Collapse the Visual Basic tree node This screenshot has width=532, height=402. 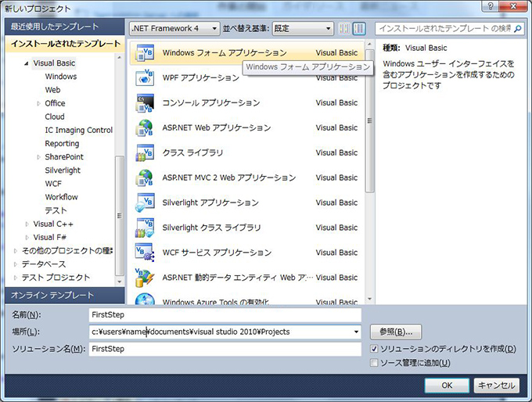[x=27, y=63]
